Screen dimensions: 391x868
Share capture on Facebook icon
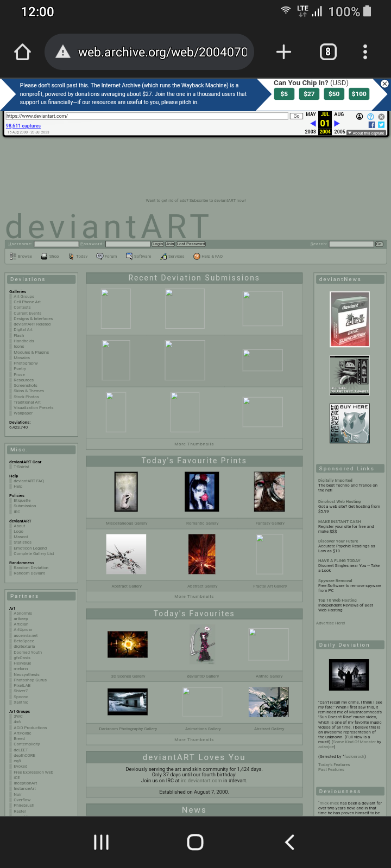coord(372,125)
